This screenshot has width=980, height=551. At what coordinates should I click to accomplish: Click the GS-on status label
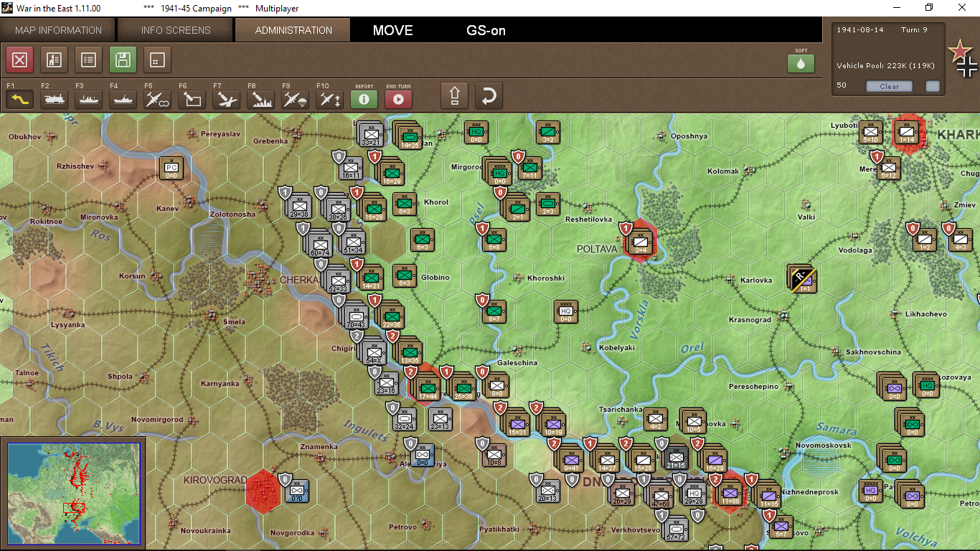click(x=486, y=30)
